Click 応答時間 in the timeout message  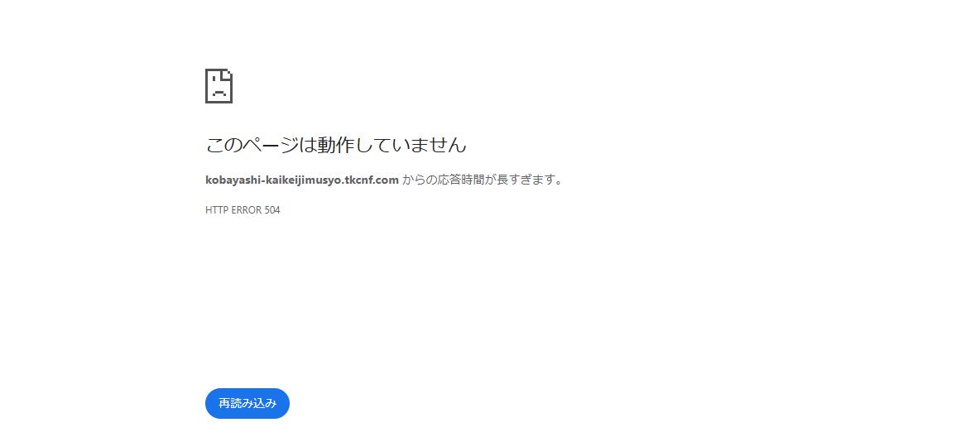coord(461,180)
